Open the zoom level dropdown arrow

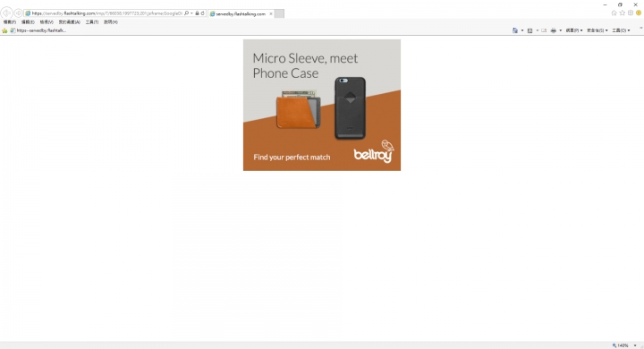[x=635, y=345]
